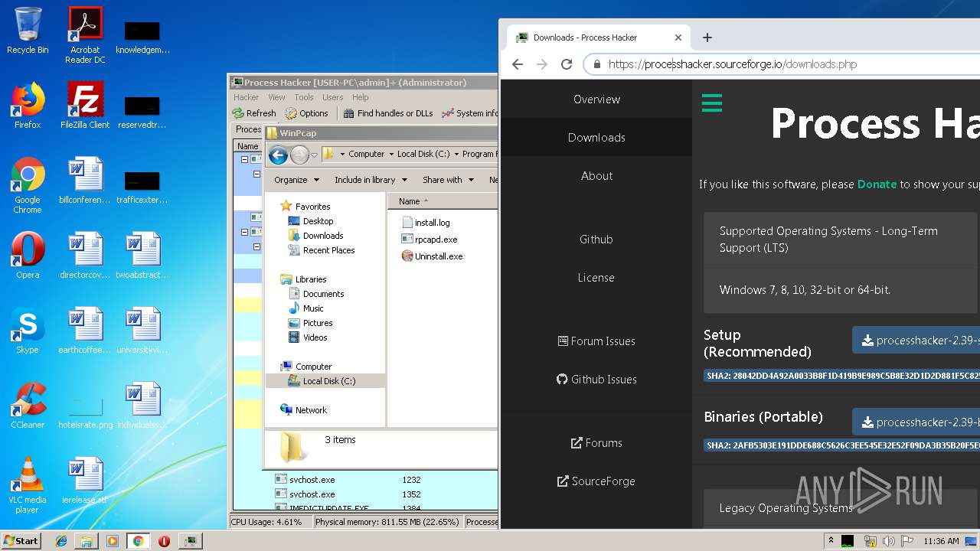Select the svchost.exe row with PID 1232
This screenshot has height=551, width=980.
tap(366, 480)
